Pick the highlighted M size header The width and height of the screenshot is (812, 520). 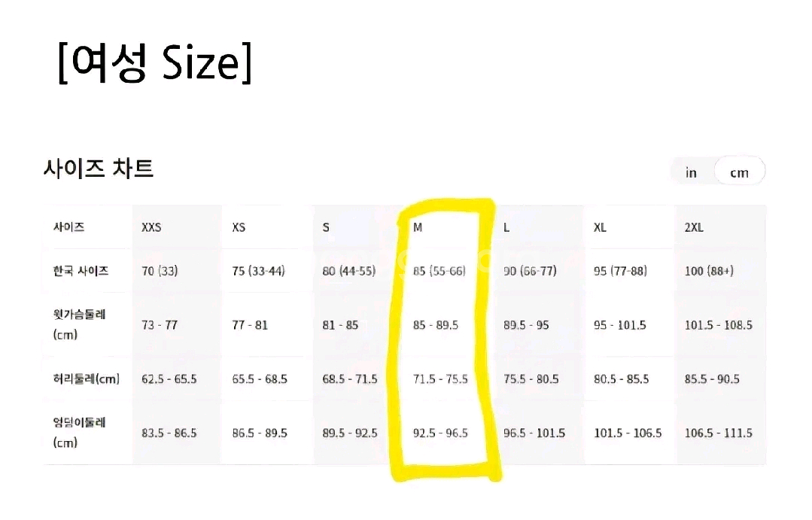click(418, 227)
